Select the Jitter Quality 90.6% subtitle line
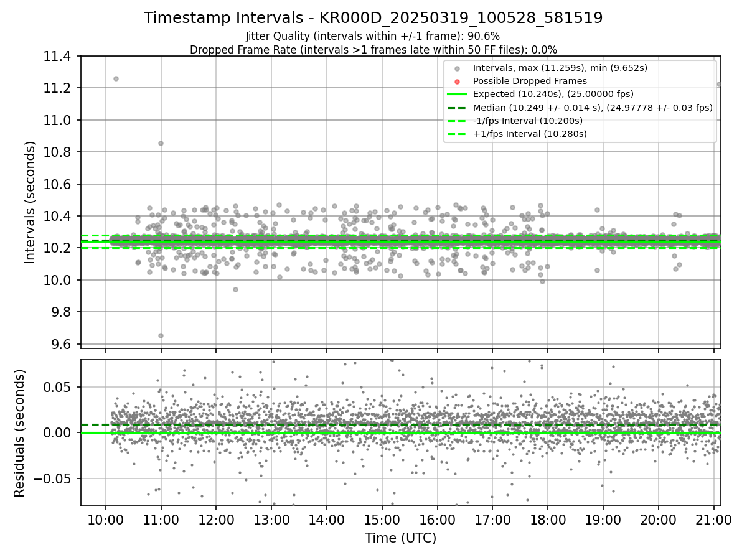 (x=373, y=36)
